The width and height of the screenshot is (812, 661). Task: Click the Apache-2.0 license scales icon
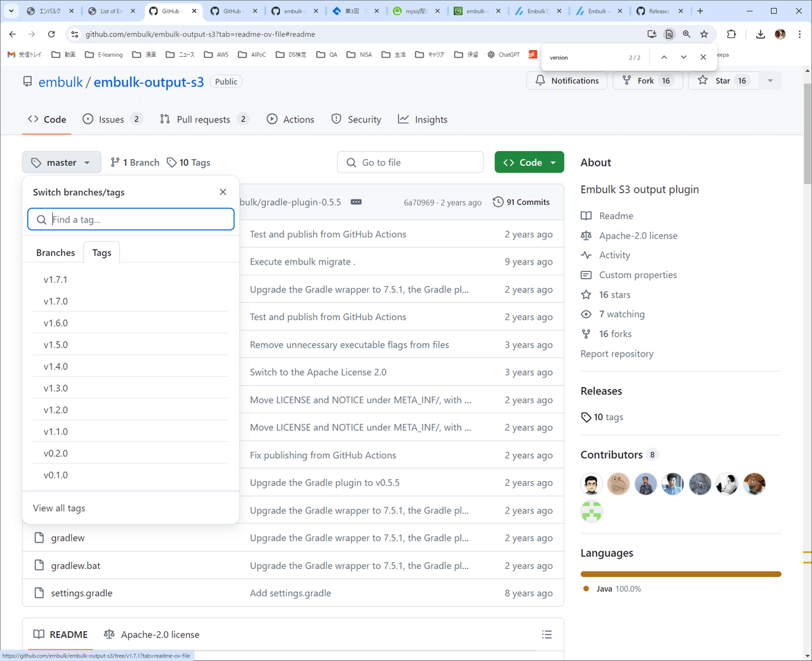(108, 635)
